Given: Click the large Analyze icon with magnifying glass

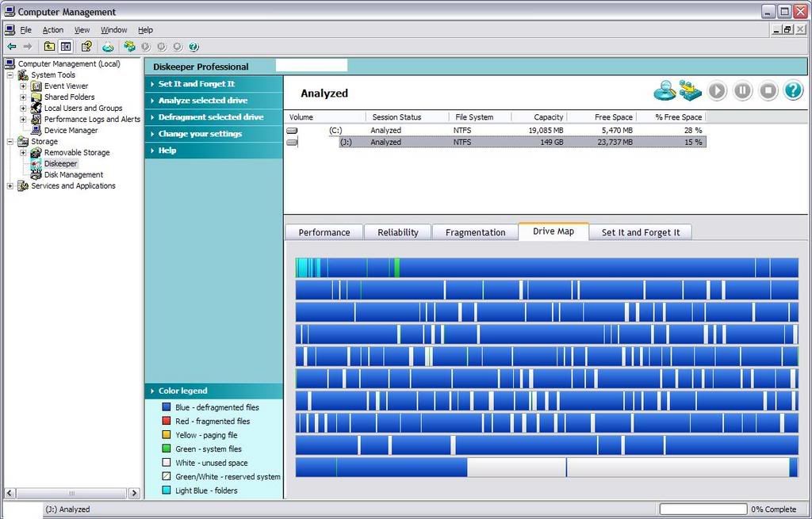Looking at the screenshot, I should [x=665, y=90].
